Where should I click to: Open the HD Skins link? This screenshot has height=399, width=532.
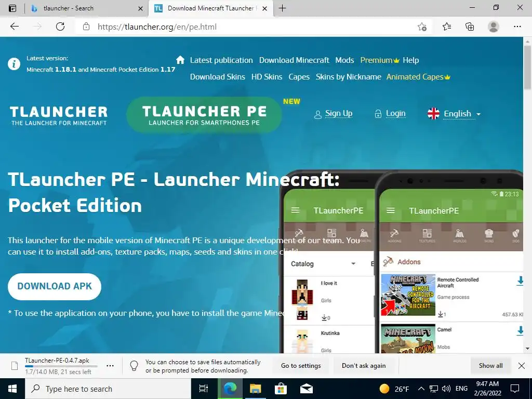[x=267, y=77]
